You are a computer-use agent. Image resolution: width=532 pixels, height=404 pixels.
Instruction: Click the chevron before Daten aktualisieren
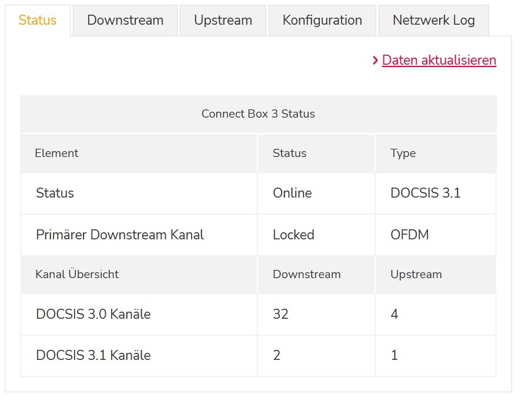point(375,60)
